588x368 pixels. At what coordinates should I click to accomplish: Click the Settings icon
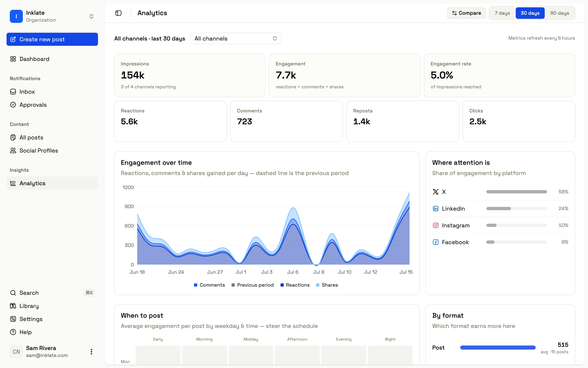13,319
